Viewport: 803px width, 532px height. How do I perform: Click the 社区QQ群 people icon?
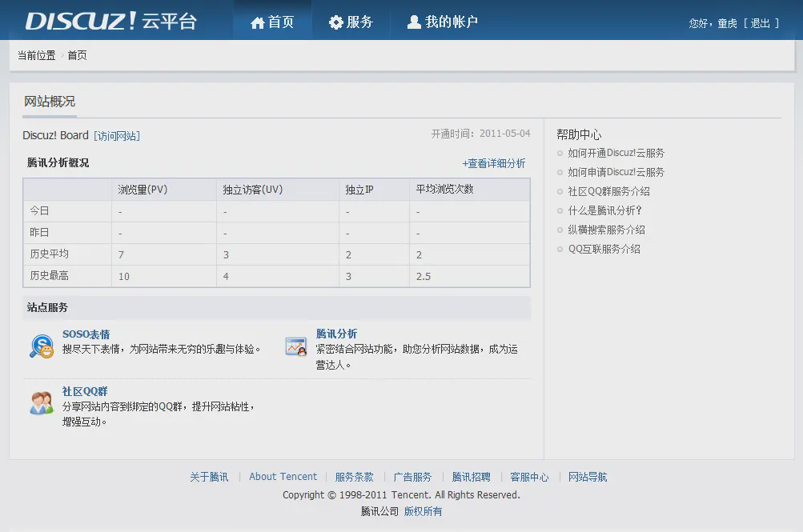(x=41, y=403)
